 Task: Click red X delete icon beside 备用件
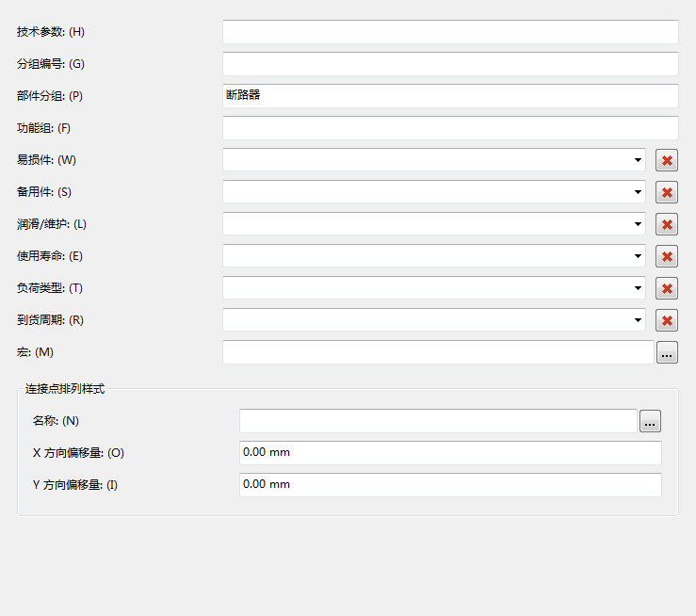[667, 192]
